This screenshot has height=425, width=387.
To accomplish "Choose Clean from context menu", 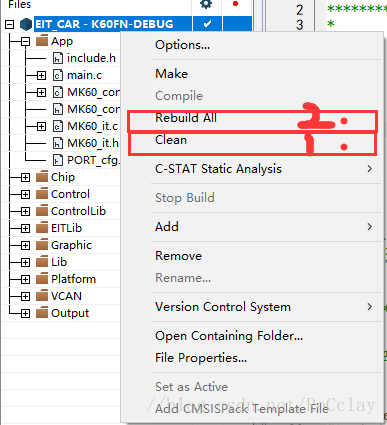I will click(171, 140).
